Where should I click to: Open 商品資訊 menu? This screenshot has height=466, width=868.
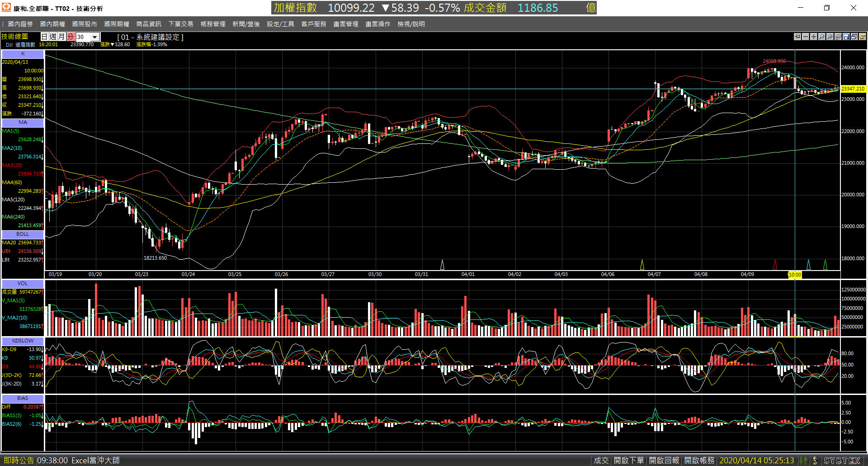149,24
